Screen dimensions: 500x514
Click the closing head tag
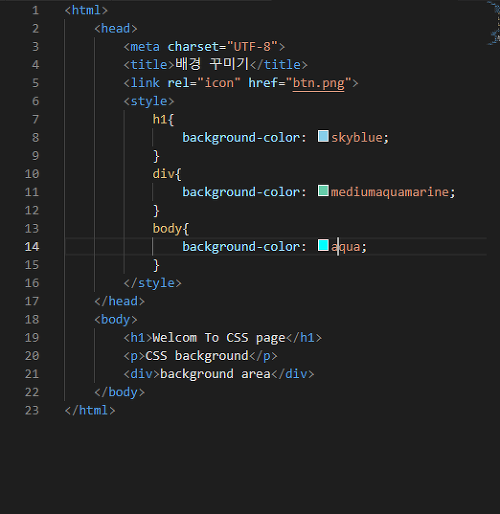tap(119, 301)
